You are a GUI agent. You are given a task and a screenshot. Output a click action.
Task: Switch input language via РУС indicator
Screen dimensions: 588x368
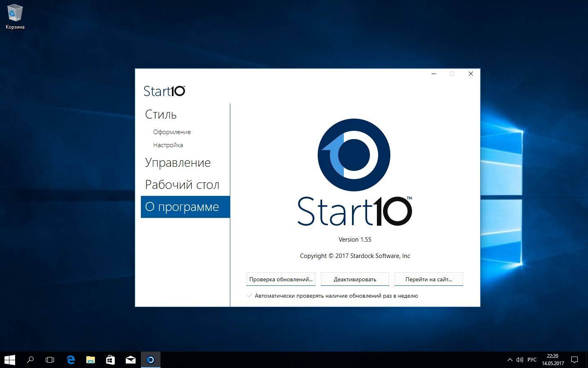[x=532, y=360]
